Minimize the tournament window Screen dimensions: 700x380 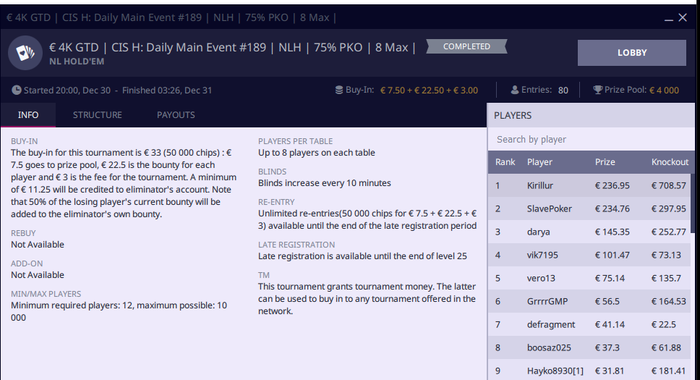pos(668,19)
